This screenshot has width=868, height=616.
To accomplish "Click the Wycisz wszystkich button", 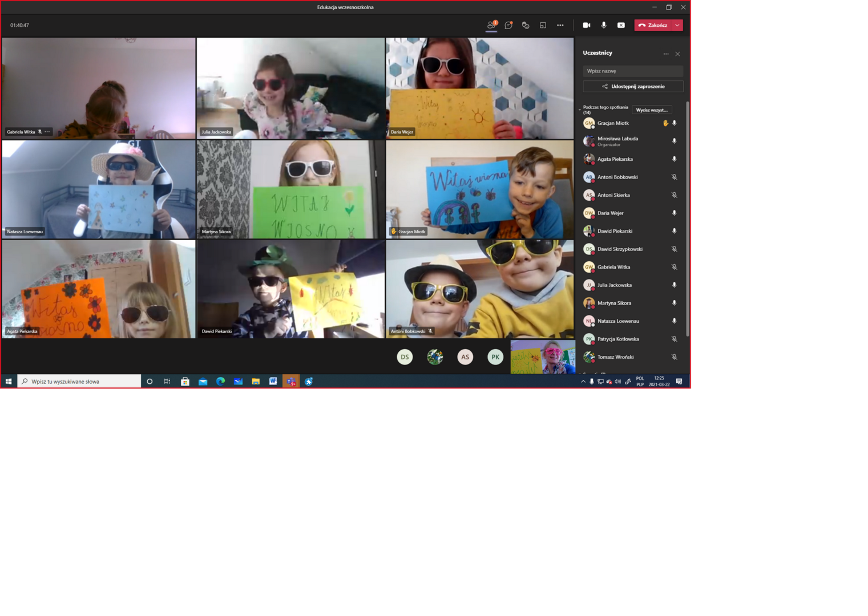I will [x=652, y=110].
